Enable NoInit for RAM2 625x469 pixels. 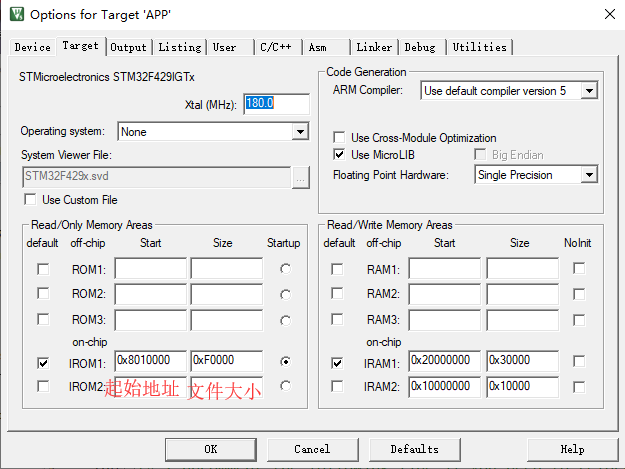point(579,294)
